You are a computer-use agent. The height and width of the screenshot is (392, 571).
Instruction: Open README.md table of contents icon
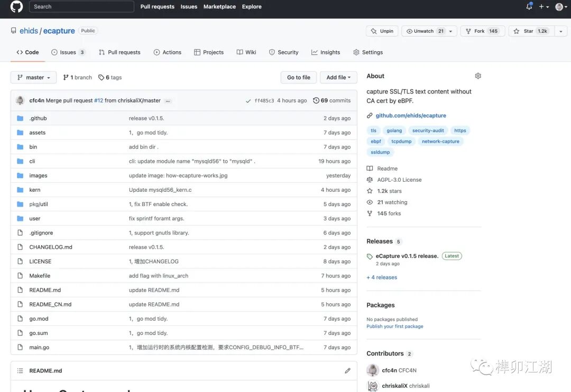coord(20,370)
